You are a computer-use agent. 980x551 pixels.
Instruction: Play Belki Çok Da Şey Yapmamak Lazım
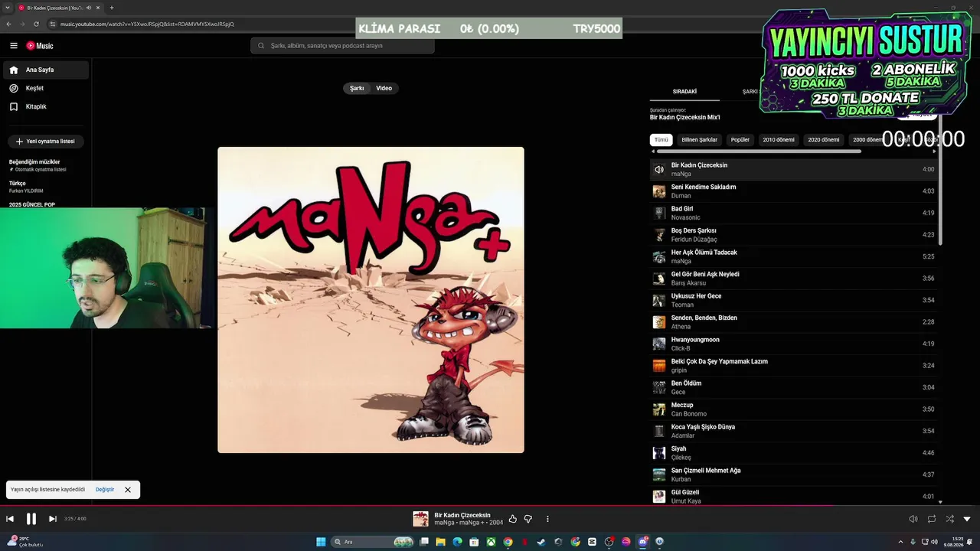click(793, 366)
